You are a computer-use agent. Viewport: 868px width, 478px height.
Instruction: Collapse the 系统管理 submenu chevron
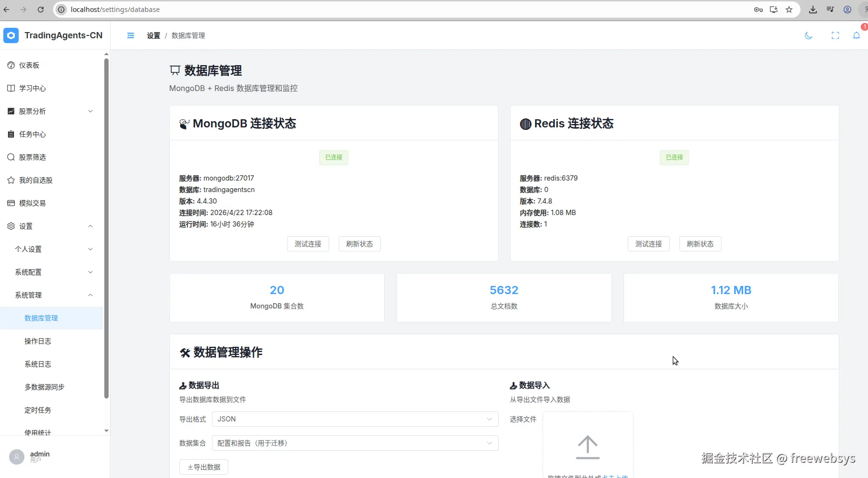[90, 295]
